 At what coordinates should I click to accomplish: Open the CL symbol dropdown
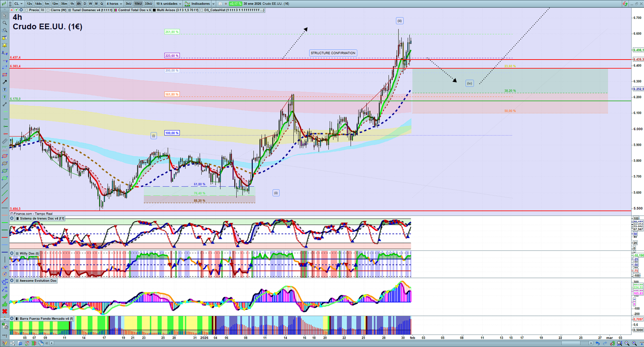(x=19, y=4)
